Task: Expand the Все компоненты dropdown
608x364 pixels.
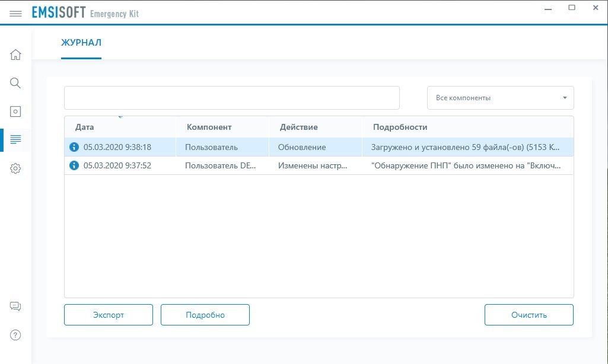Action: point(500,98)
